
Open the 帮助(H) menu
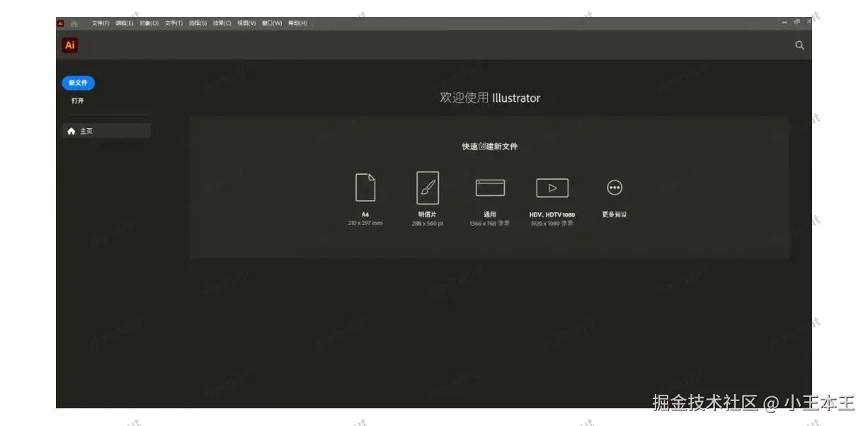(297, 22)
